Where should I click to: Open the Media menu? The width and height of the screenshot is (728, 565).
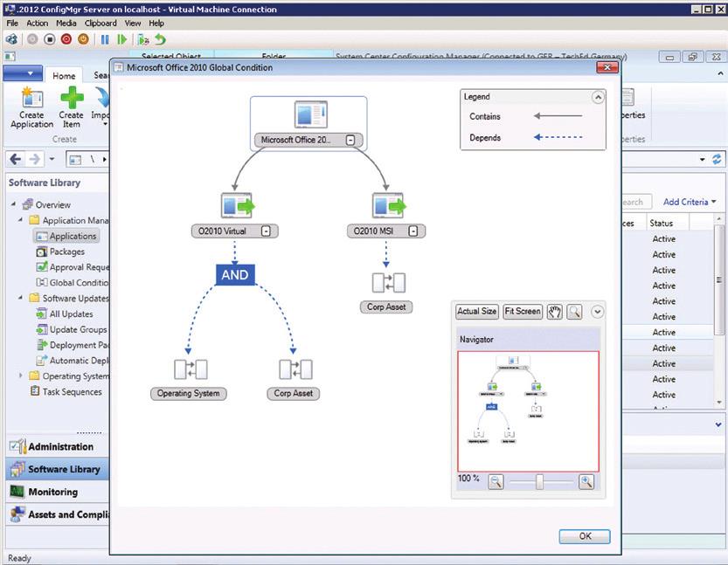pyautogui.click(x=66, y=24)
